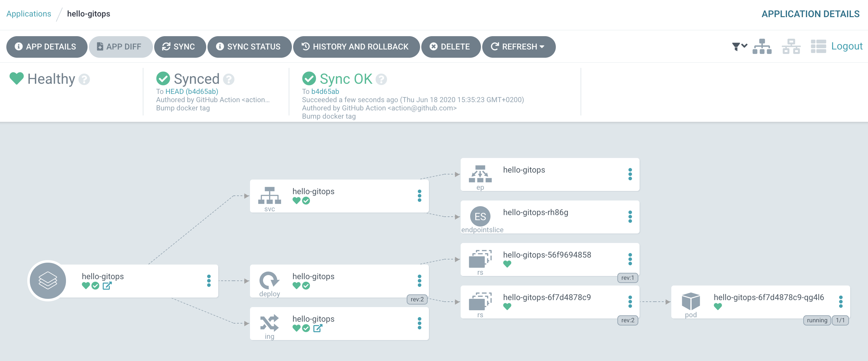This screenshot has width=868, height=361.
Task: Switch to the network view layout icon
Action: pos(791,47)
